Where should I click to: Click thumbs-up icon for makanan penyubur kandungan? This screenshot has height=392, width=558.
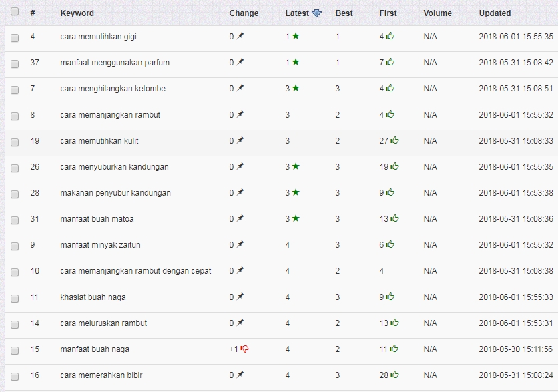coord(390,192)
